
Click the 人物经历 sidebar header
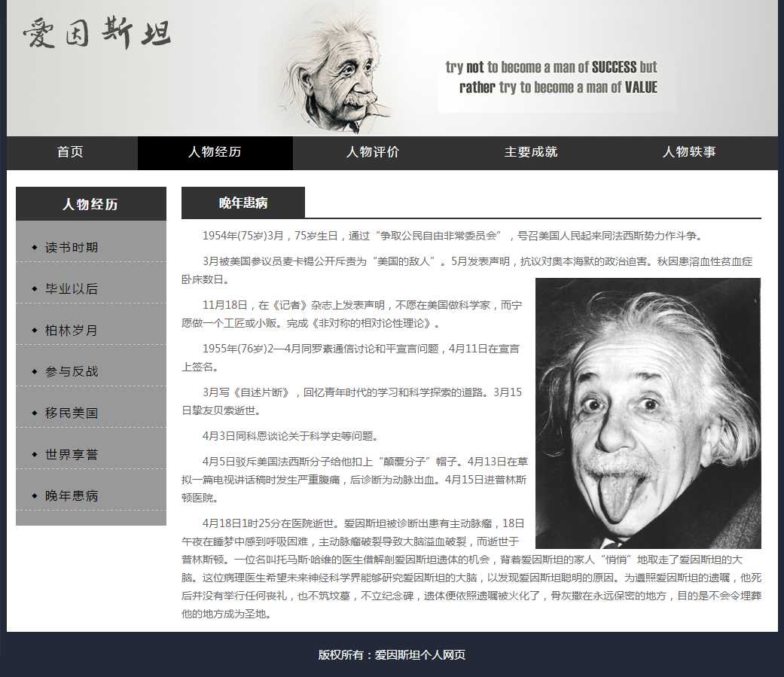(x=90, y=204)
